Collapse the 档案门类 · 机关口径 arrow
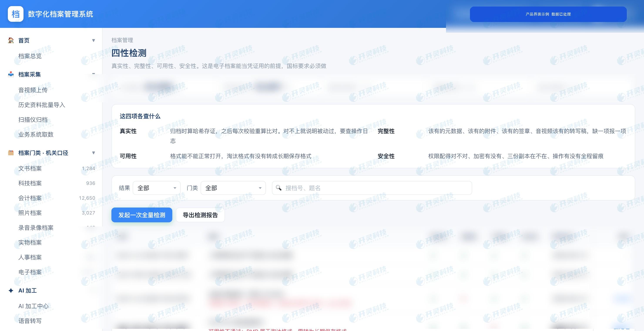The image size is (644, 331). (94, 153)
